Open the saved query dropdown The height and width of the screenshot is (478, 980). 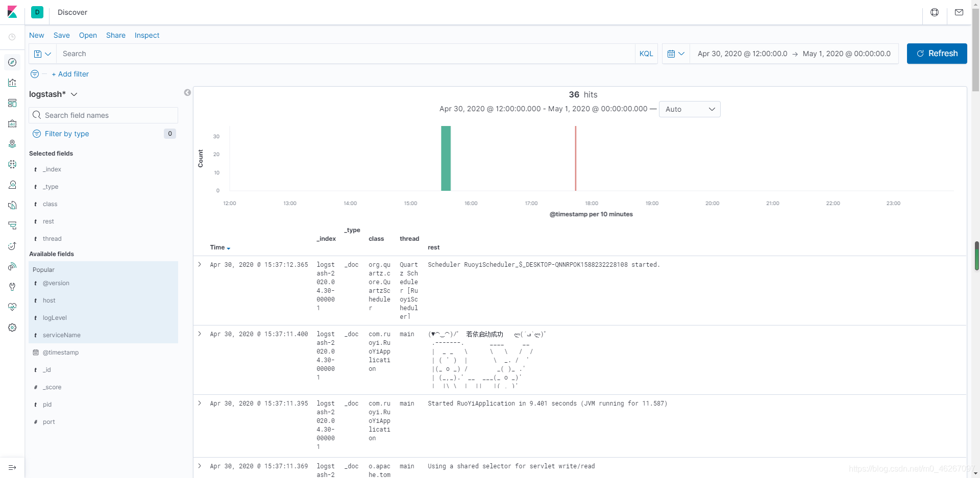point(42,54)
